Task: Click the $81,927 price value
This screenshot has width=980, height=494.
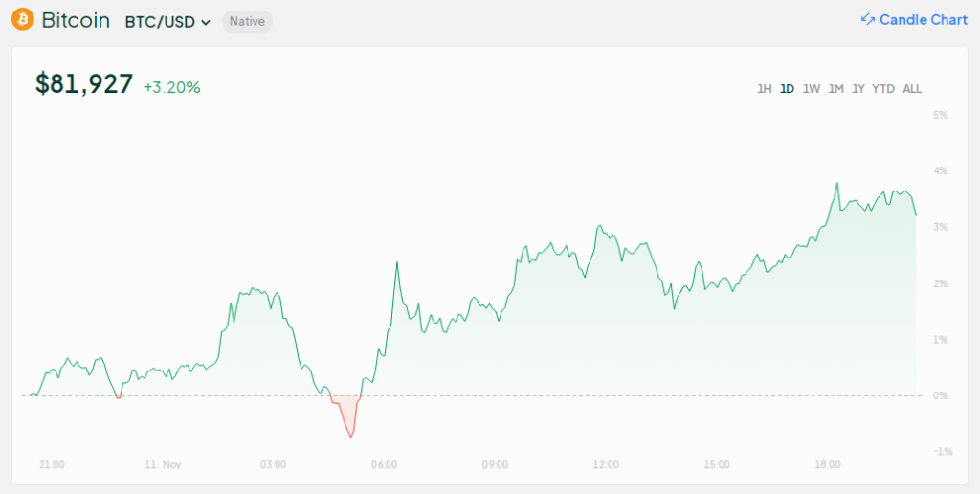Action: click(x=84, y=84)
